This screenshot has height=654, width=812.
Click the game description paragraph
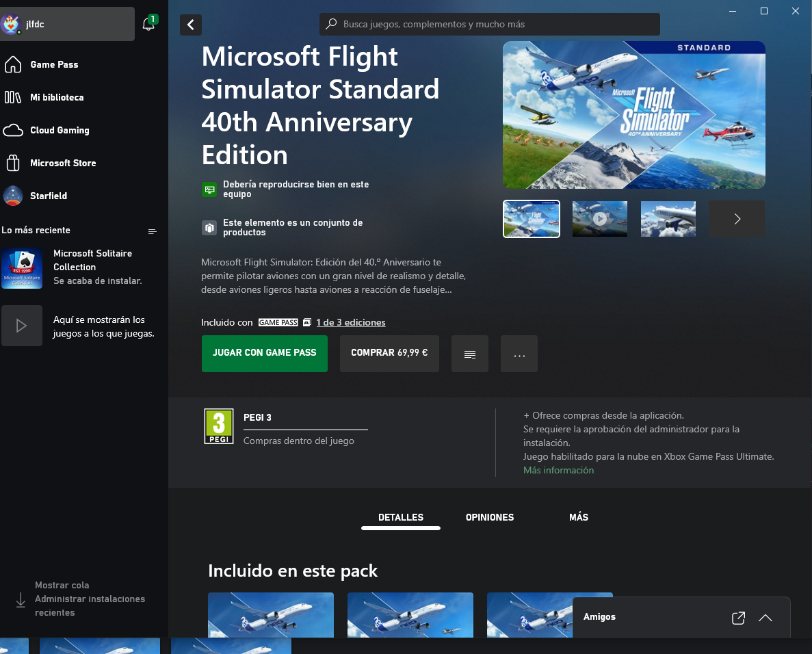[334, 276]
